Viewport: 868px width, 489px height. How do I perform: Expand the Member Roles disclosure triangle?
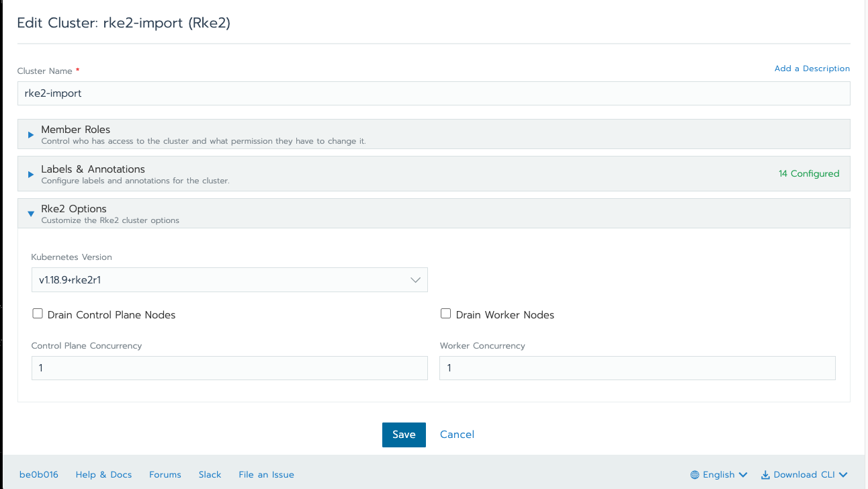click(30, 134)
